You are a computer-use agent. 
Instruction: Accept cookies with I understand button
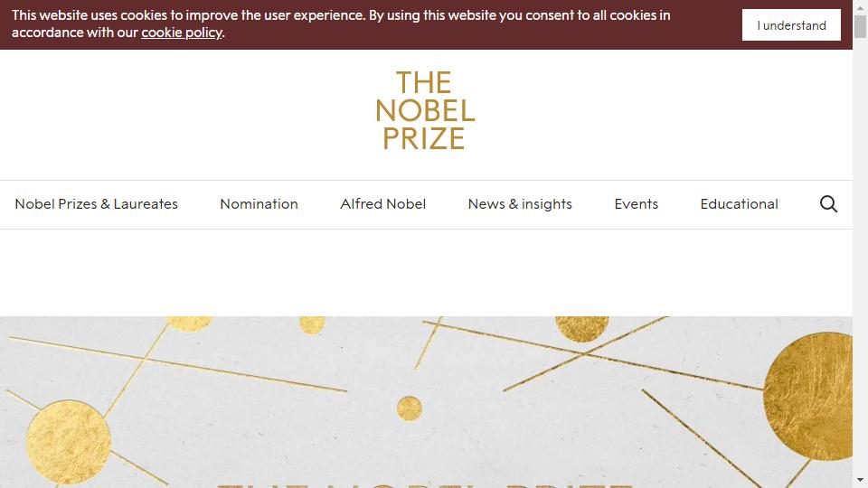pyautogui.click(x=791, y=25)
